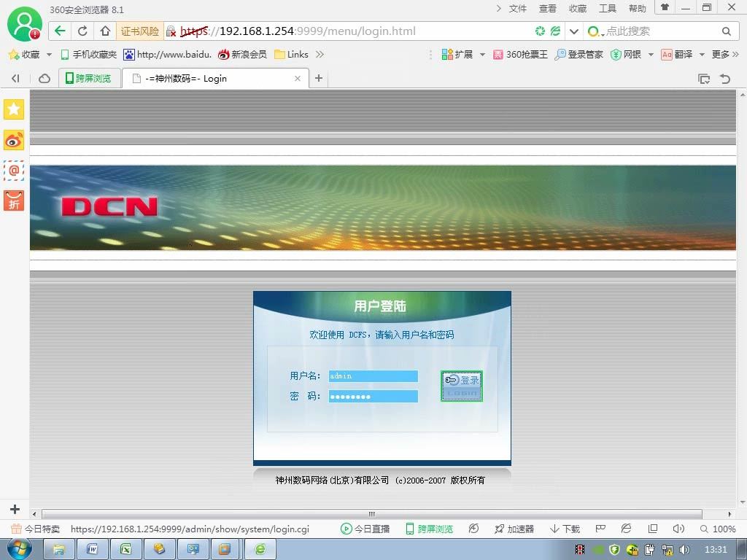Open 今日特卖 in the status bar
Image resolution: width=747 pixels, height=560 pixels.
coord(36,529)
